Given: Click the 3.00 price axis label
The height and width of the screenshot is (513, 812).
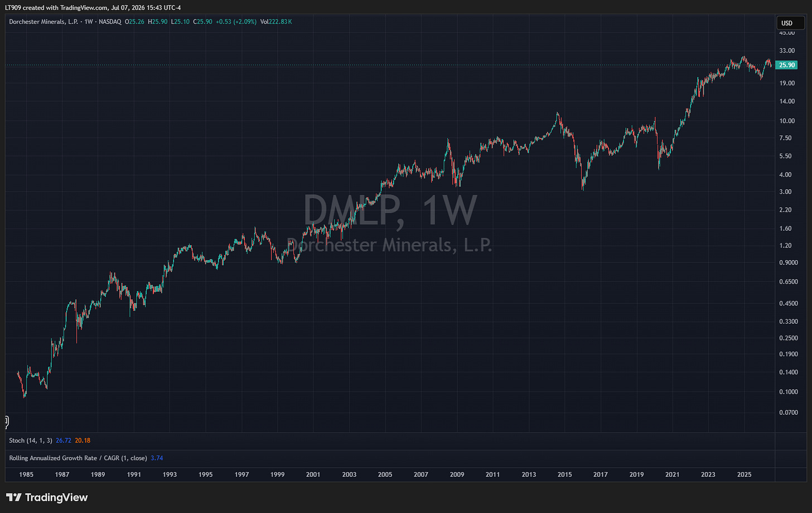Looking at the screenshot, I should [x=785, y=191].
